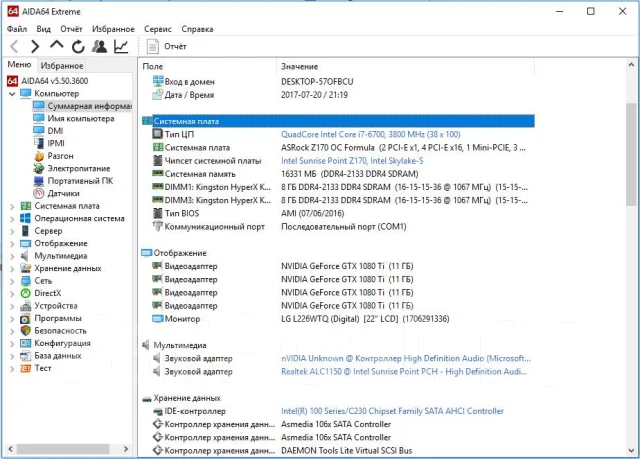
Task: Click the DirectX Xbox icon in the tree
Action: [x=26, y=293]
